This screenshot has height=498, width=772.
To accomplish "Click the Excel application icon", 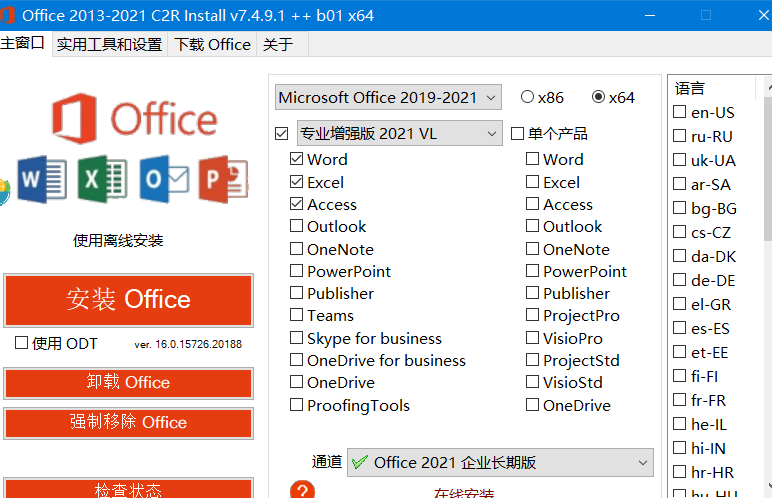I will pos(103,179).
